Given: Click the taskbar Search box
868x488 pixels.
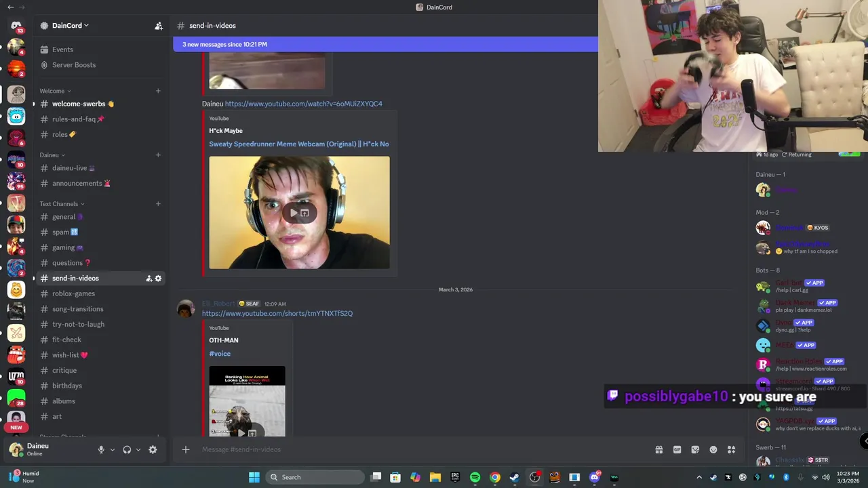Looking at the screenshot, I should click(315, 477).
